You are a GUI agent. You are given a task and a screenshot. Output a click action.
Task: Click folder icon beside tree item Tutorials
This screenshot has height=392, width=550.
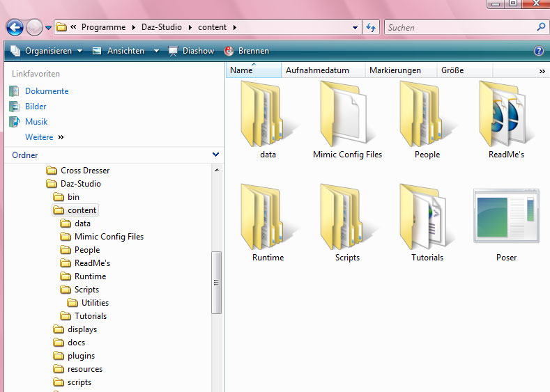[x=66, y=316]
